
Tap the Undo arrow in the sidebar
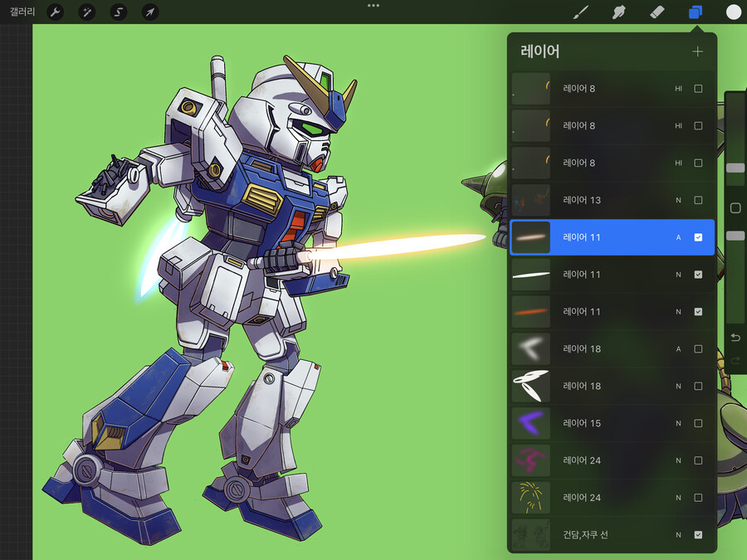[735, 338]
